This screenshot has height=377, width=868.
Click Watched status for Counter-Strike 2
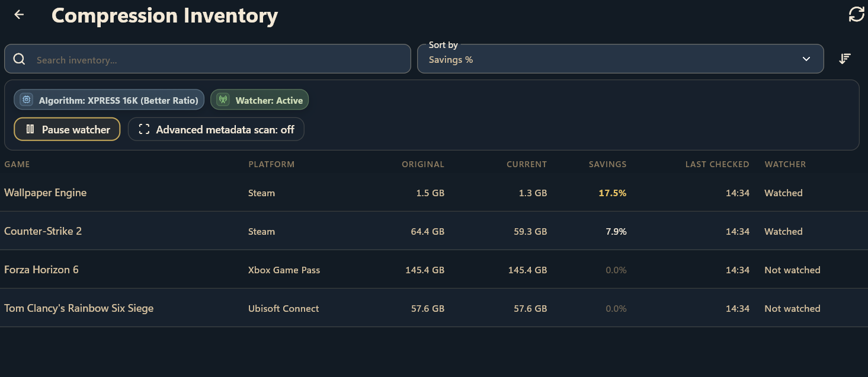(x=783, y=231)
